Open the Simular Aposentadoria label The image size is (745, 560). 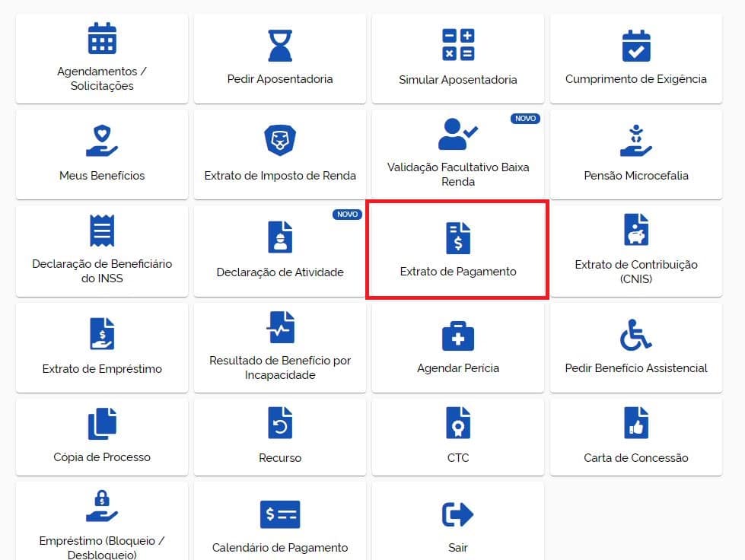(458, 79)
